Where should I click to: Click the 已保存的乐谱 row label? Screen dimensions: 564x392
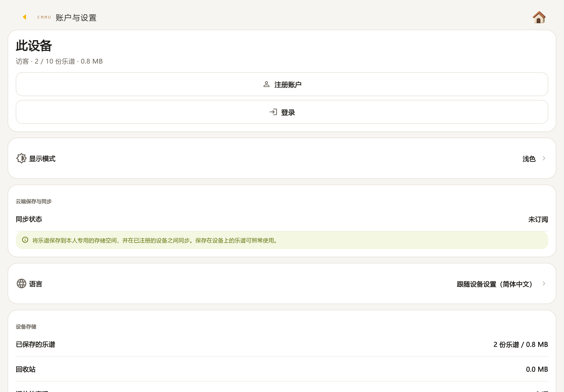pos(36,344)
